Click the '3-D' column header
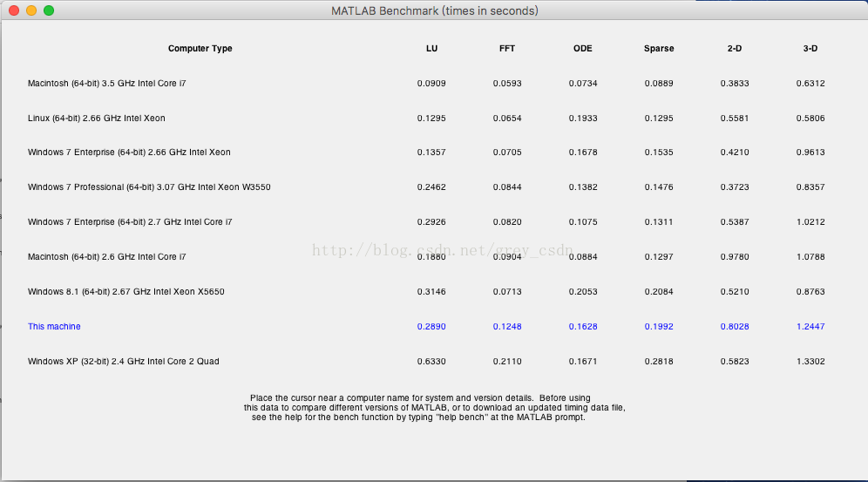The height and width of the screenshot is (482, 868). coord(810,49)
